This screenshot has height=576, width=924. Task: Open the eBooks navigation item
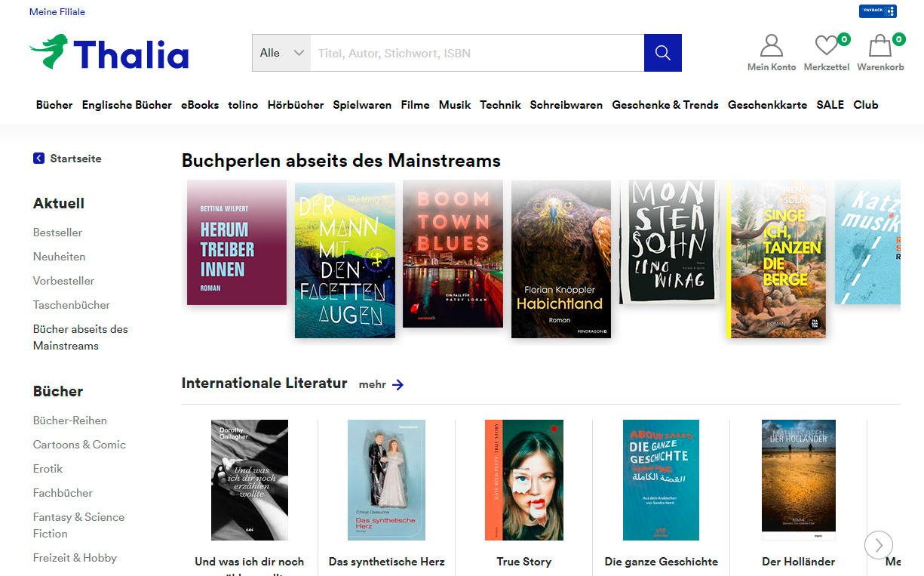click(x=200, y=105)
